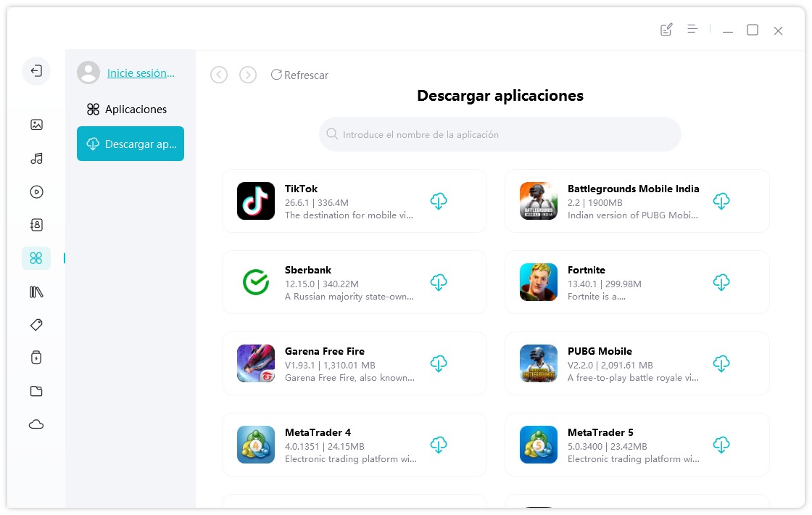Screen dimensions: 812x515
Task: Focus the application name search field
Action: [500, 134]
